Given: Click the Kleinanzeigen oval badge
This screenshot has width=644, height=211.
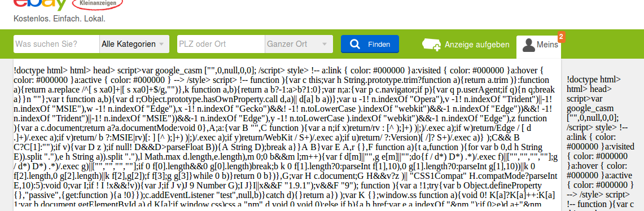Looking at the screenshot, I should (x=97, y=4).
